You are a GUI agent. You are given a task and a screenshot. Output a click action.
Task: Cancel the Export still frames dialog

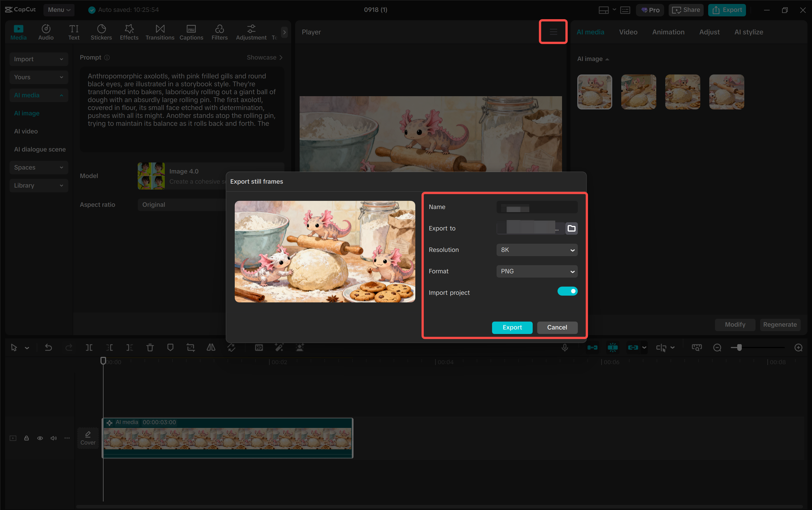coord(557,327)
